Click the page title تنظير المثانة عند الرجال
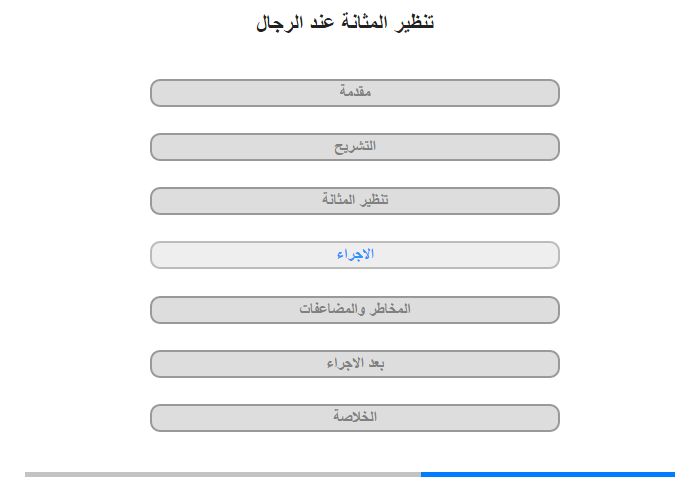Screen dimensions: 700x480 click(345, 22)
